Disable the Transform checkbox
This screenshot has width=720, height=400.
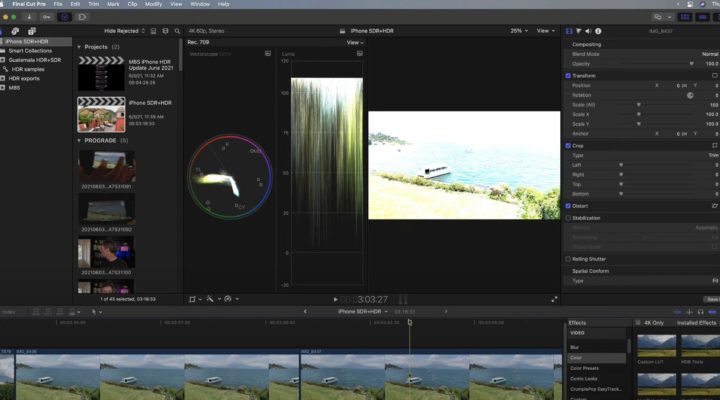coord(568,75)
